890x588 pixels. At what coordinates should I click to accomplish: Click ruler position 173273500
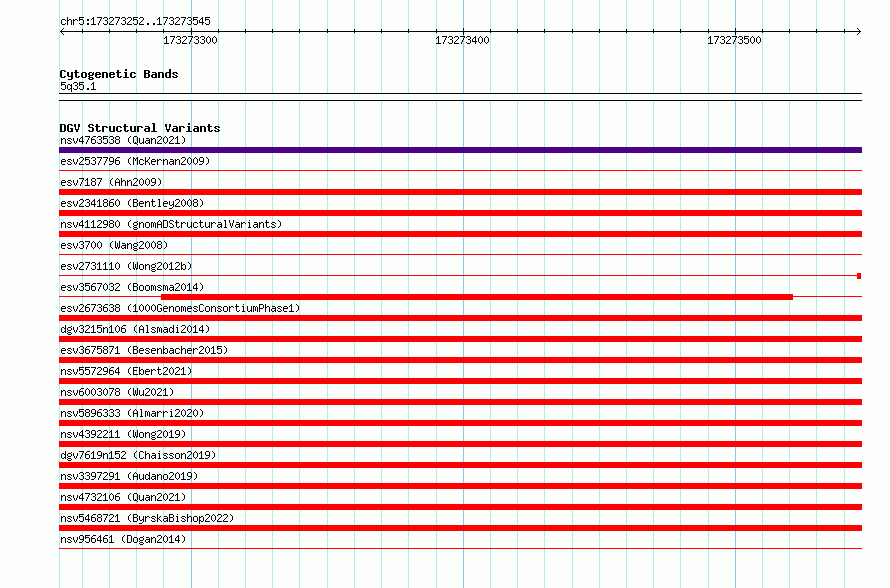click(734, 40)
